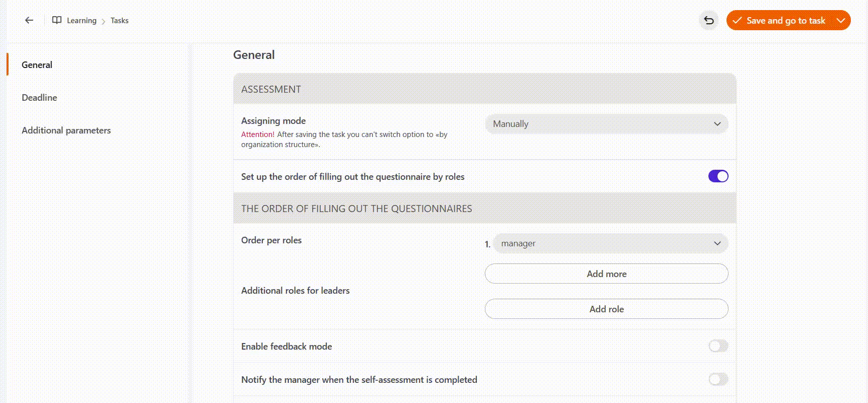Viewport: 868px width, 403px height.
Task: Toggle notify manager on self-assessment completion
Action: tap(718, 379)
